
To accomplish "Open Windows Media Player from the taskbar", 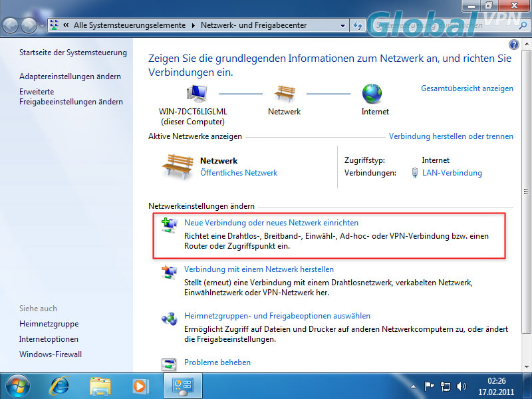I will (139, 385).
